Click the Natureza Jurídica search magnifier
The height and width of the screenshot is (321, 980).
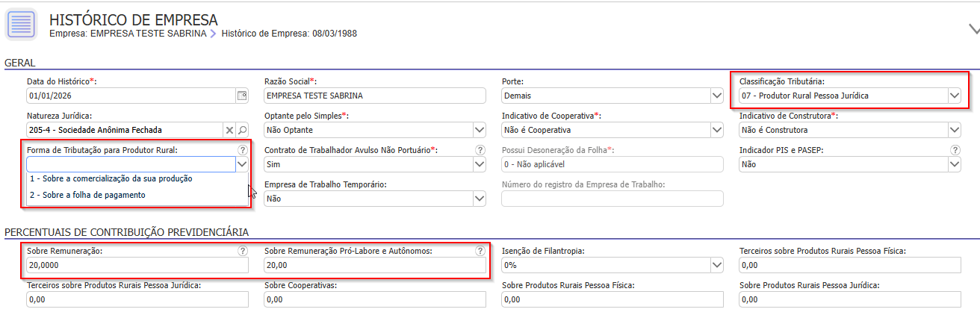tap(242, 130)
